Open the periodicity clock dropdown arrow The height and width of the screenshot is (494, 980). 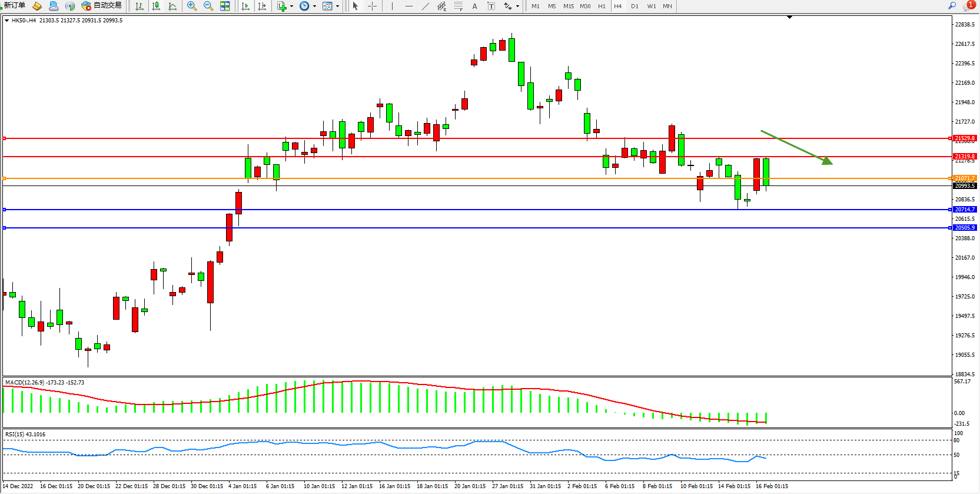[x=314, y=6]
